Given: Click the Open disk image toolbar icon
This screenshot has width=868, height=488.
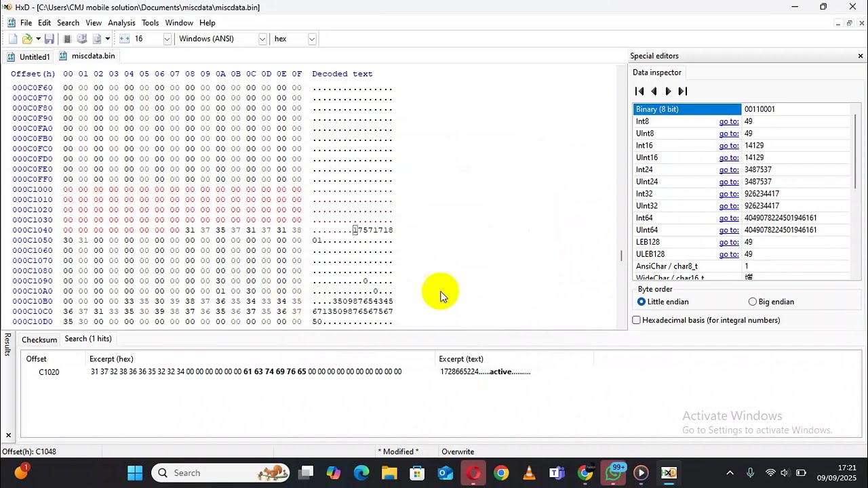Looking at the screenshot, I should click(x=97, y=39).
